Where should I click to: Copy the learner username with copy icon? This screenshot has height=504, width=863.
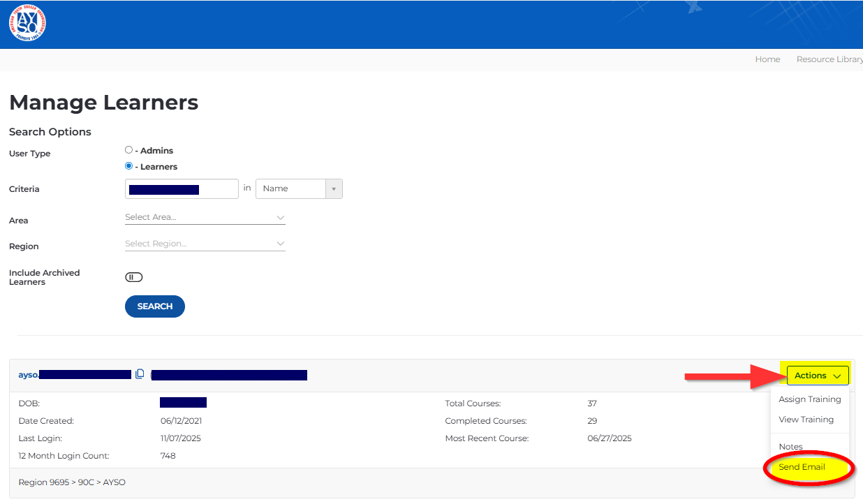(140, 374)
